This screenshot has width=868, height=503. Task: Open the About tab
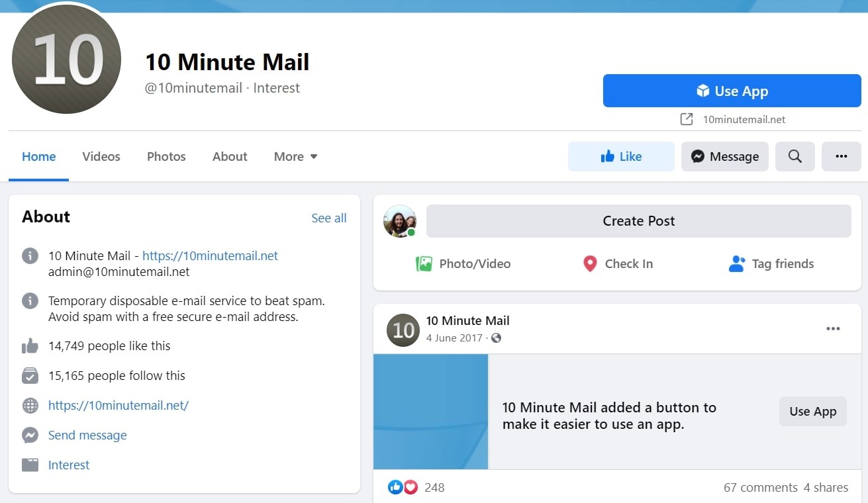(229, 156)
